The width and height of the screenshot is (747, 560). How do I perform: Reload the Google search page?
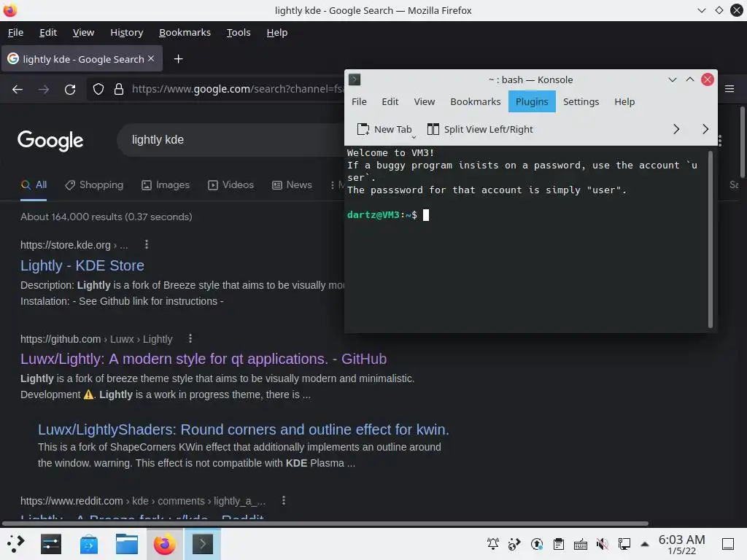[70, 89]
